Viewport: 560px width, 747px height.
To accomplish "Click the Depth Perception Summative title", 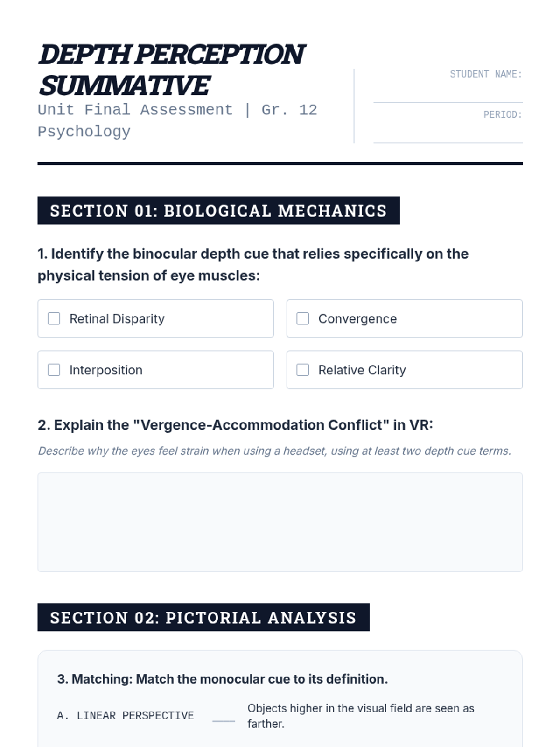I will click(x=171, y=70).
